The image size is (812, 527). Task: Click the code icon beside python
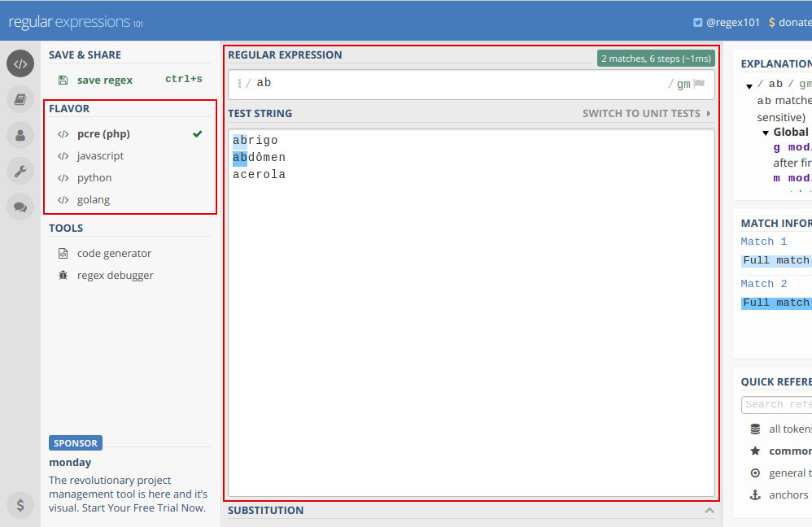point(63,178)
